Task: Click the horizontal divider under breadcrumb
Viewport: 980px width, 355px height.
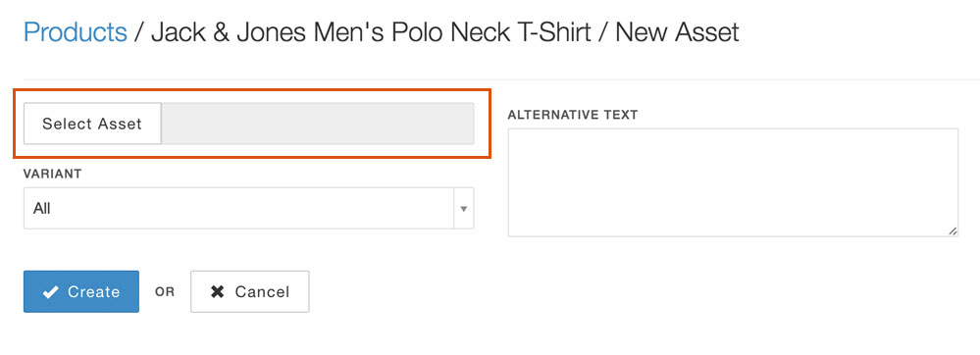Action: click(x=502, y=79)
